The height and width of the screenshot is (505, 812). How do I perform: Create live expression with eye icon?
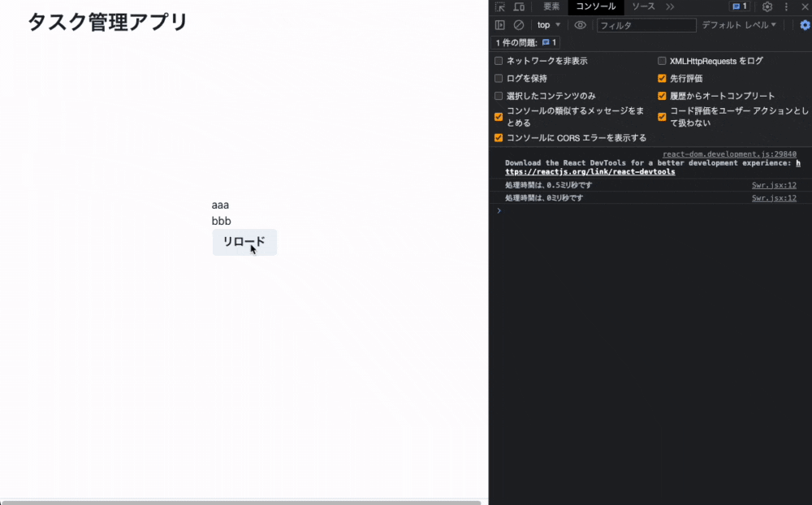(x=580, y=24)
